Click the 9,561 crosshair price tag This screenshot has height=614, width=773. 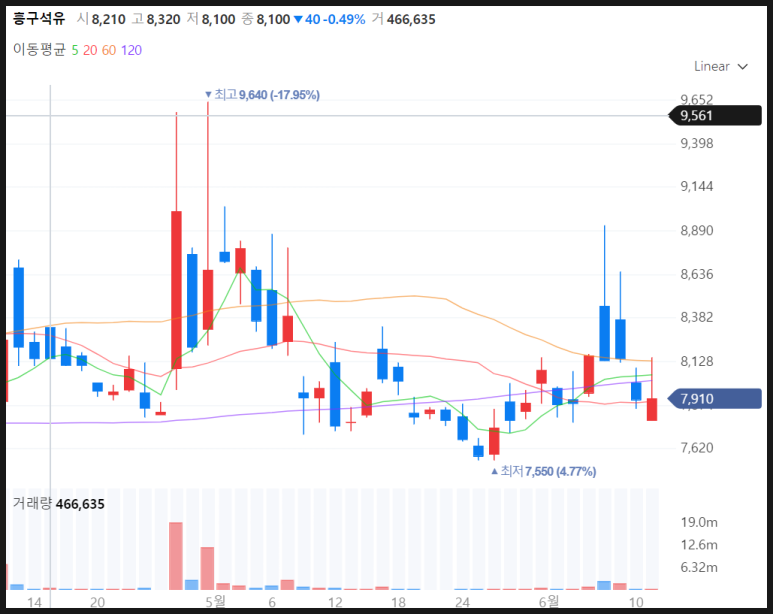715,115
